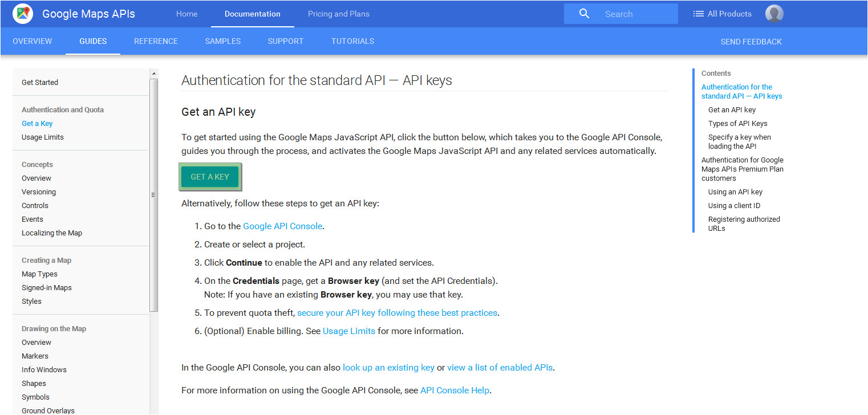Follow the Usage Limits link in step 6

(349, 331)
